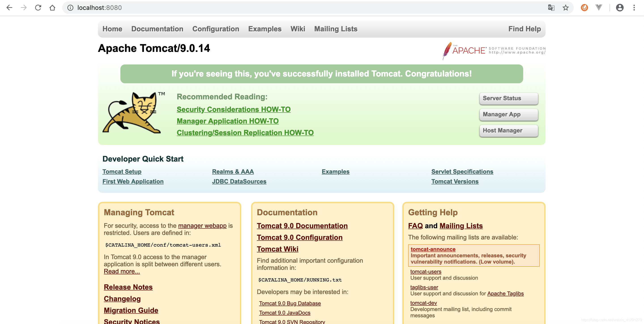Open Security Considerations HOW-TO link
Image resolution: width=644 pixels, height=324 pixels.
pyautogui.click(x=233, y=109)
